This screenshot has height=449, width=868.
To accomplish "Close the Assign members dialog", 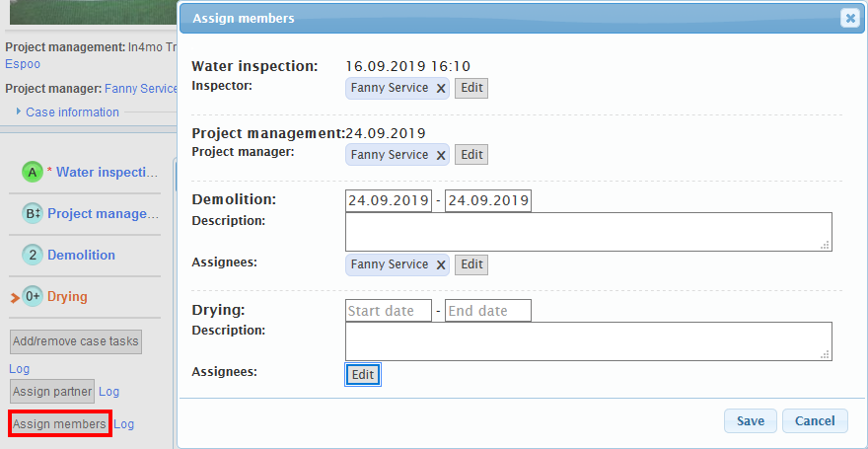I will tap(848, 18).
